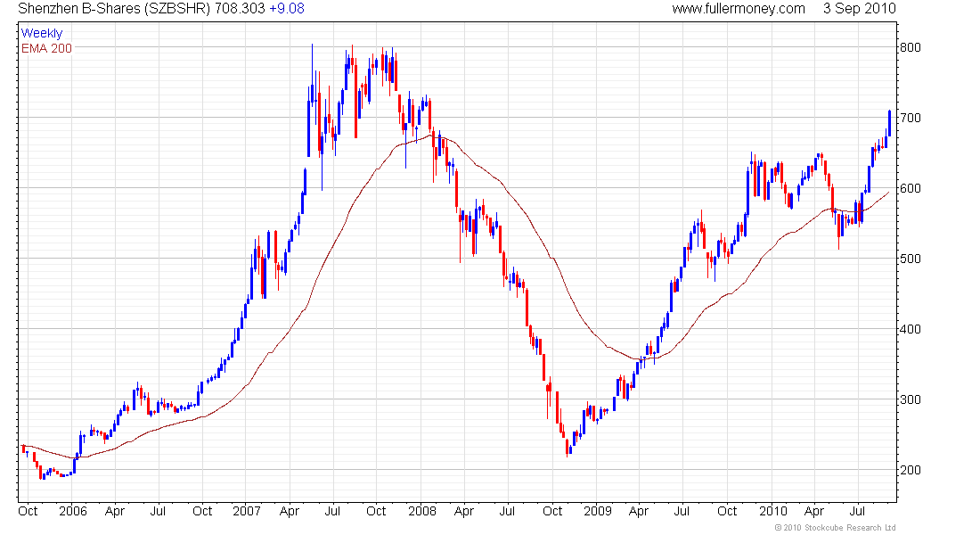
Task: Click the www.fullermoney.com website link
Action: (x=739, y=9)
